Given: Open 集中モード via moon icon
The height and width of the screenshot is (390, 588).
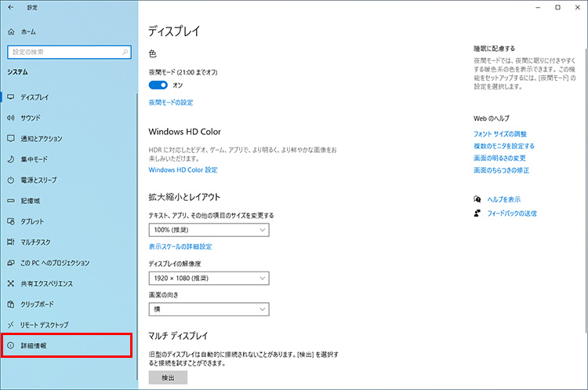Looking at the screenshot, I should pos(11,159).
